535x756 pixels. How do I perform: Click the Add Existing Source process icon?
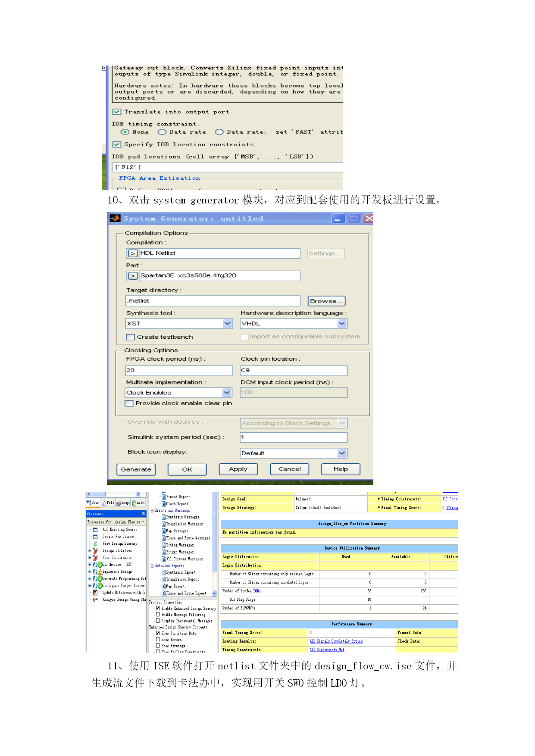tap(95, 529)
